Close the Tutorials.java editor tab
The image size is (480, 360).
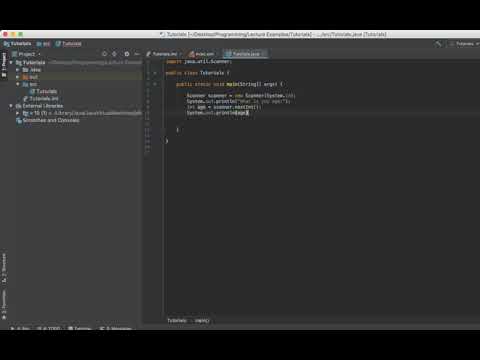pos(264,54)
